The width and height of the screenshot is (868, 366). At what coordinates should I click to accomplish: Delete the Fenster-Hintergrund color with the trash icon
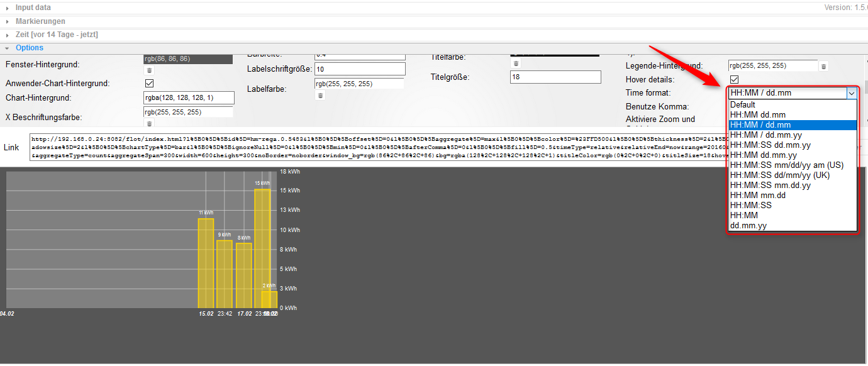[149, 70]
